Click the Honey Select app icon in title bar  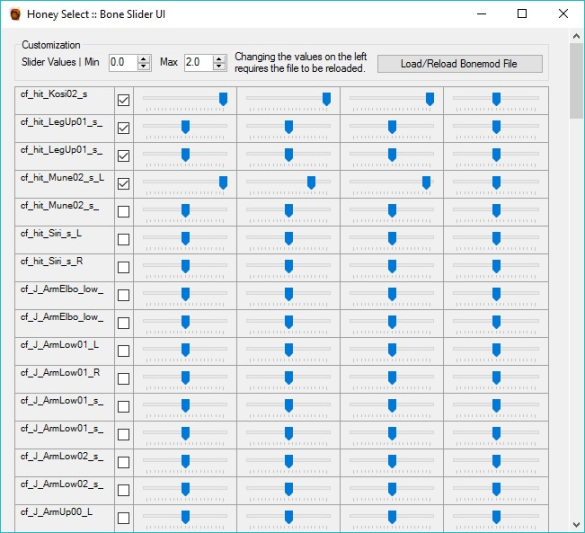[15, 14]
